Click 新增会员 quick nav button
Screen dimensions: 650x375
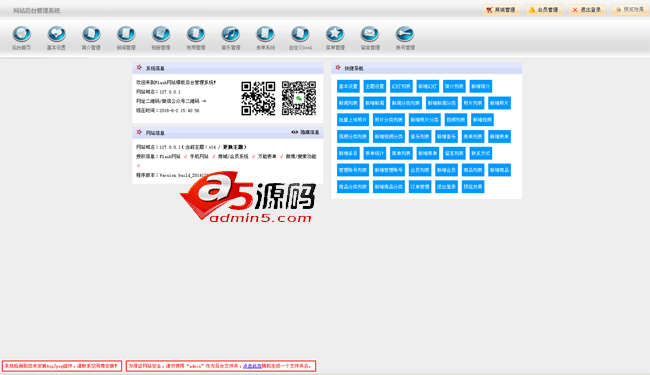click(446, 170)
